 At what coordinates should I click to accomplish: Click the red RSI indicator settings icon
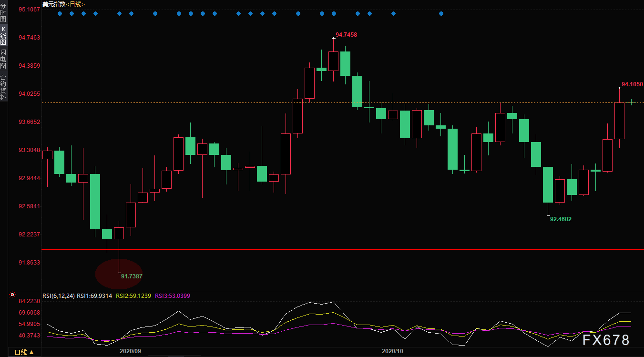(12, 296)
